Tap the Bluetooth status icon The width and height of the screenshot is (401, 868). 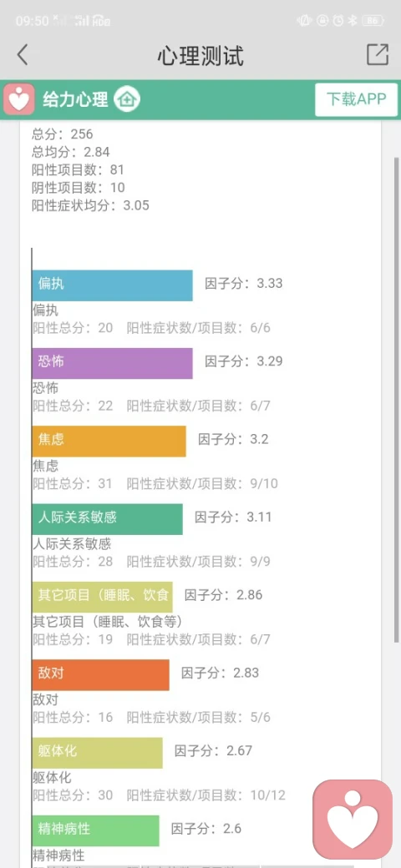[353, 21]
